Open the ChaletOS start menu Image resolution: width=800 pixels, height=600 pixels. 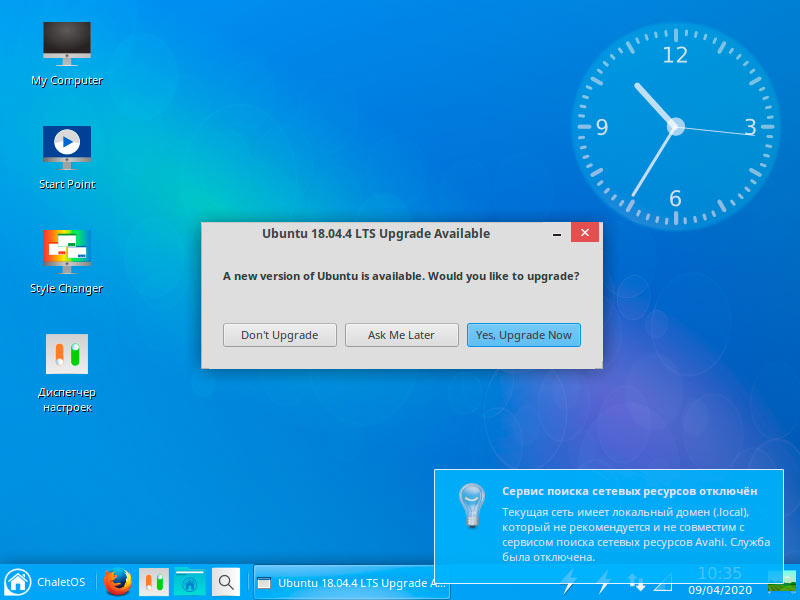pos(46,582)
